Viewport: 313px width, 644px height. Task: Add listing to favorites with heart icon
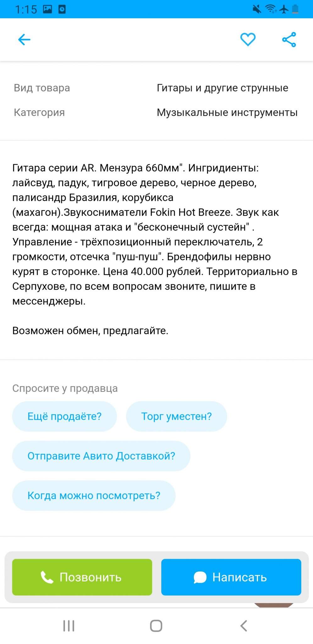point(248,40)
